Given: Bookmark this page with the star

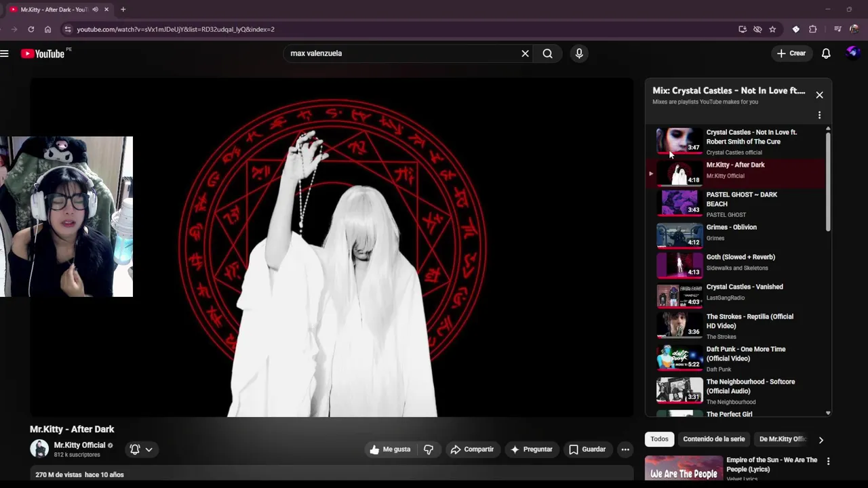Looking at the screenshot, I should coord(772,29).
